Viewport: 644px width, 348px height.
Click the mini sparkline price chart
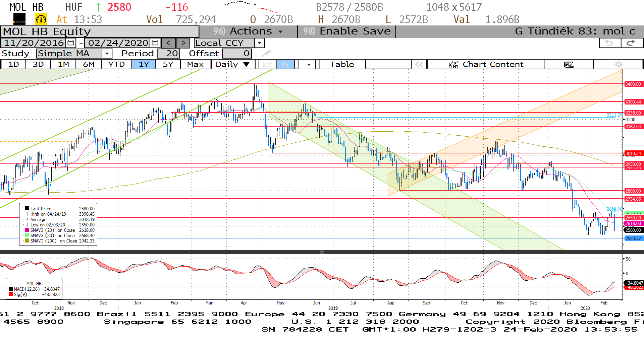click(251, 7)
